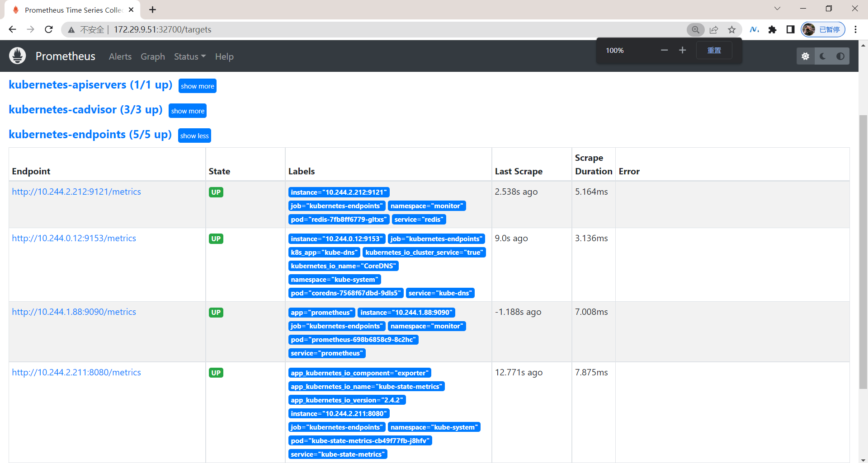
Task: Show more for kubernetes-cadvisor
Action: coord(188,111)
